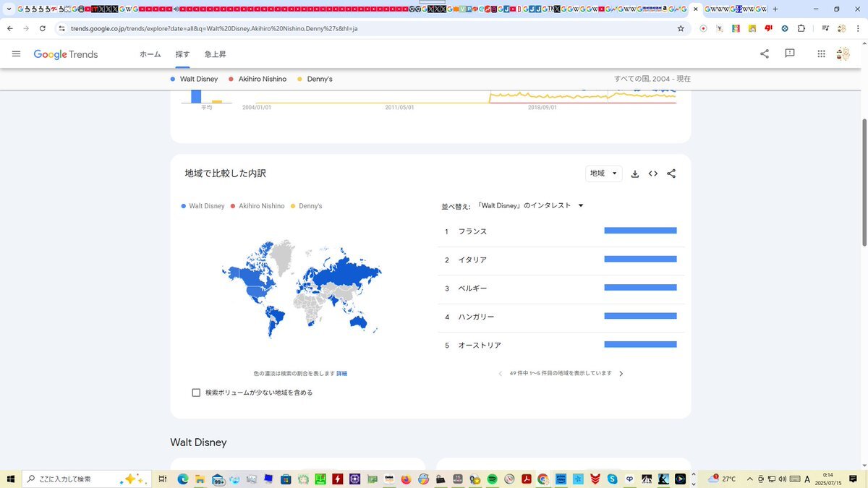The height and width of the screenshot is (488, 868).
Task: Go back to the previous page
Action: pos(10,28)
